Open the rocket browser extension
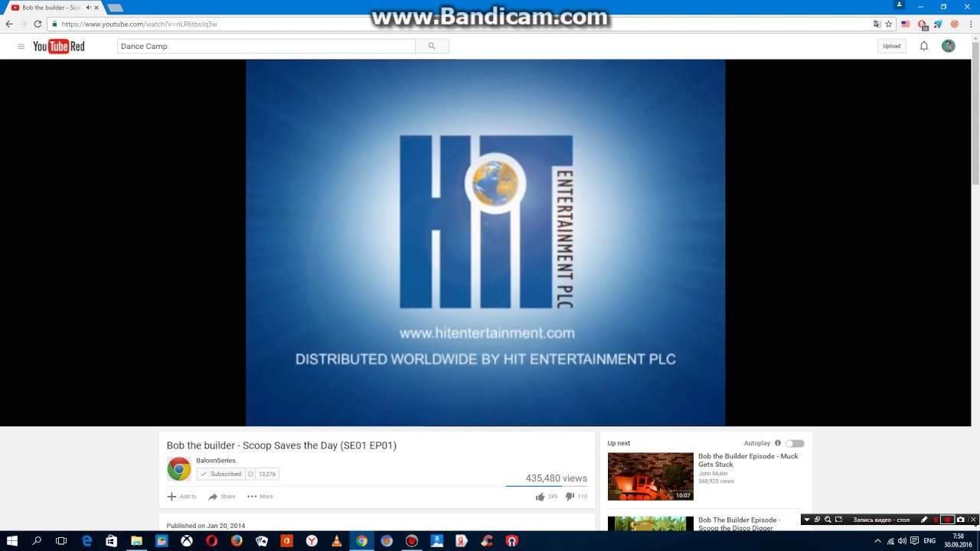This screenshot has height=551, width=980. [938, 24]
